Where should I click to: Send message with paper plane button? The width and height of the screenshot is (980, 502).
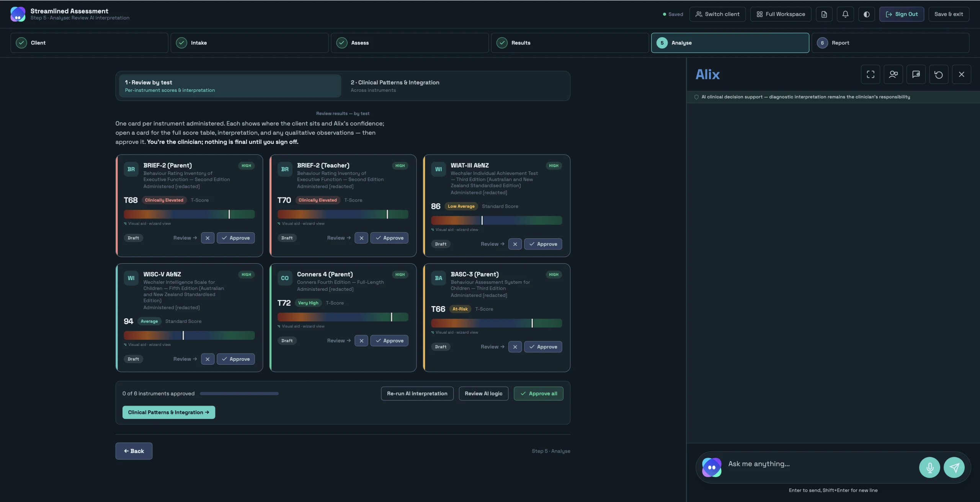point(954,467)
